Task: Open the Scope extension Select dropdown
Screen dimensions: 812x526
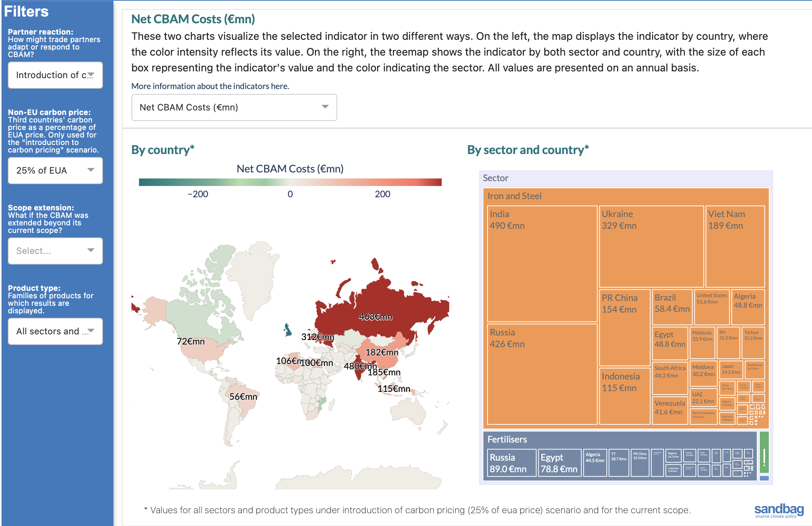Action: 55,251
